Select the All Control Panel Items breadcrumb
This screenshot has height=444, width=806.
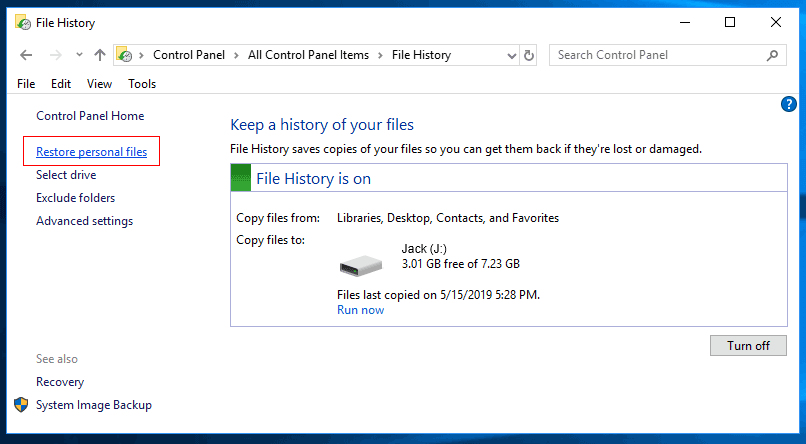tap(308, 55)
